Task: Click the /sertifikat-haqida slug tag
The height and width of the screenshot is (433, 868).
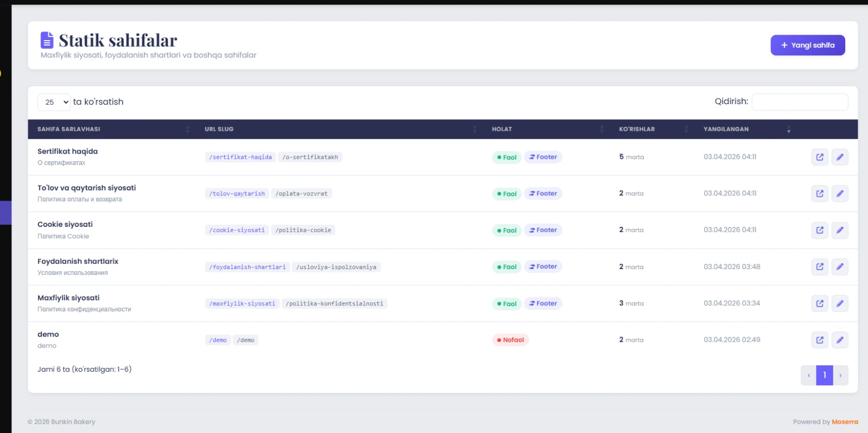Action: tap(240, 157)
